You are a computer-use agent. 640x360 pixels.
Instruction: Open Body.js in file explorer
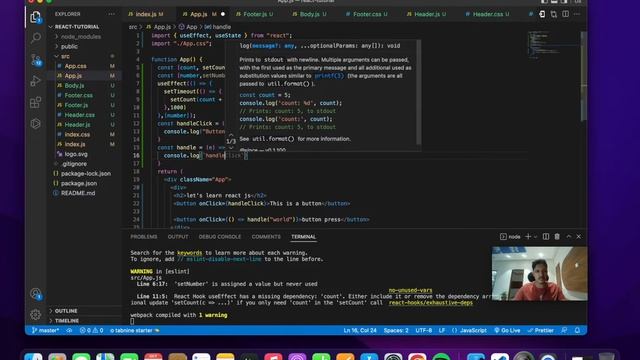tap(74, 85)
